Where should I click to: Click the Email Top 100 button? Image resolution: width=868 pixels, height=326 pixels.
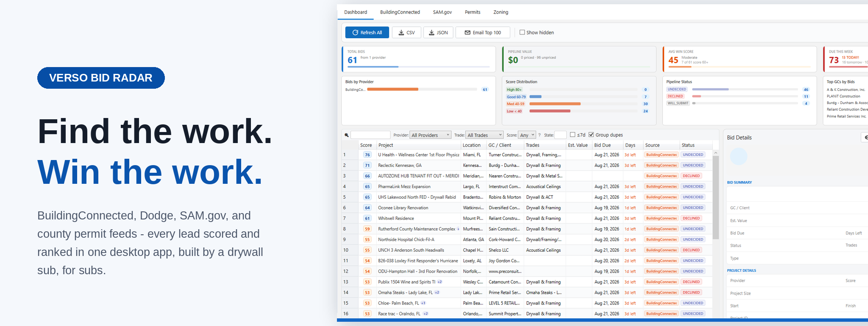point(483,32)
